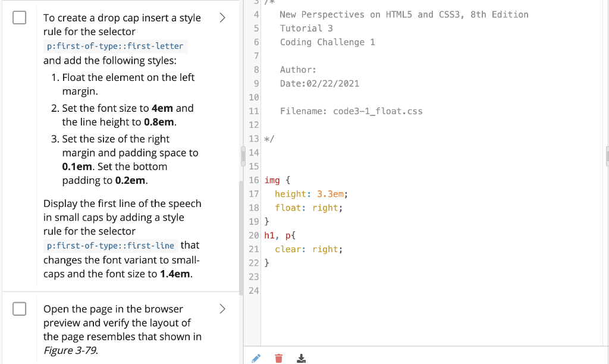Click the 'Figure 3-79' italic reference text
This screenshot has width=609, height=364.
70,350
